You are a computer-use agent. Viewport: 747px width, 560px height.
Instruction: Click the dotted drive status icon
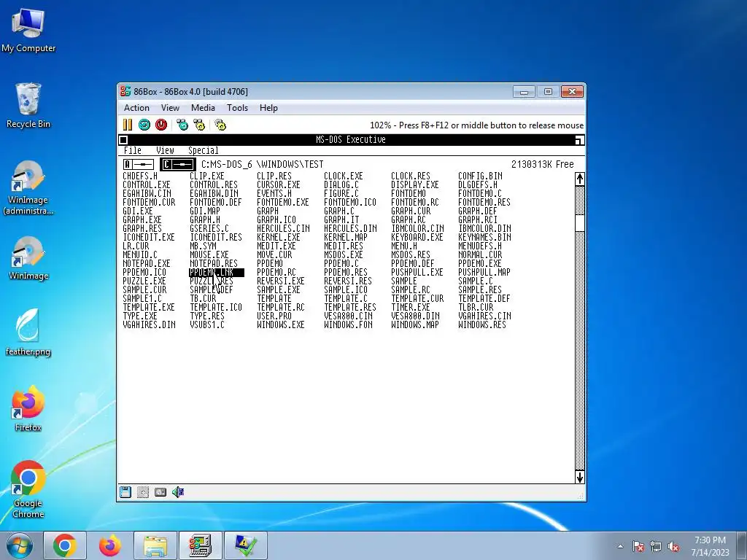click(x=142, y=492)
